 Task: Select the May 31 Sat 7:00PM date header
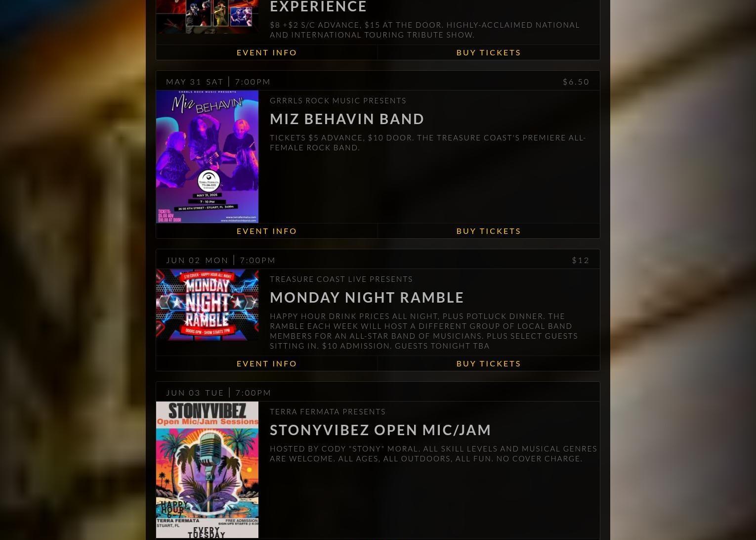218,82
